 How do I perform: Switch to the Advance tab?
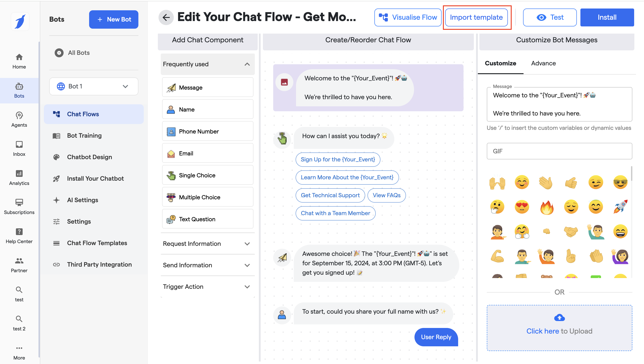[543, 63]
